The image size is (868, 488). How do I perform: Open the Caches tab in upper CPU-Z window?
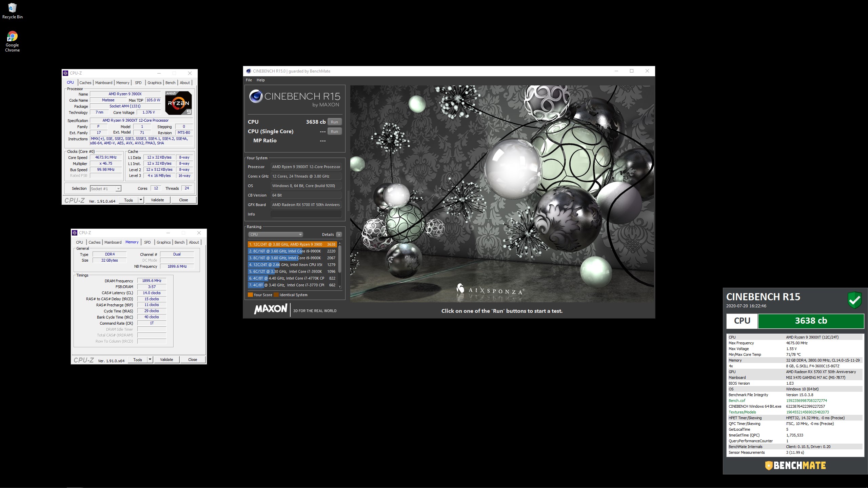click(x=85, y=83)
